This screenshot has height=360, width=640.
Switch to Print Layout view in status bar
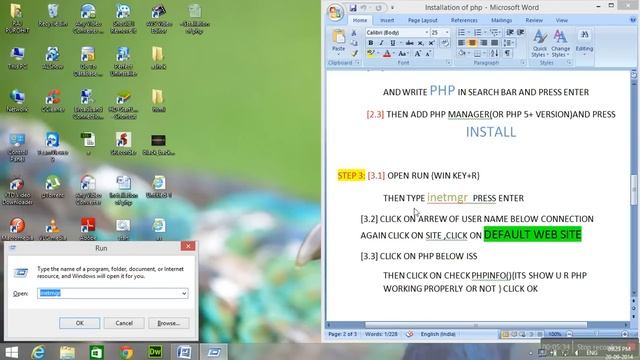click(505, 334)
